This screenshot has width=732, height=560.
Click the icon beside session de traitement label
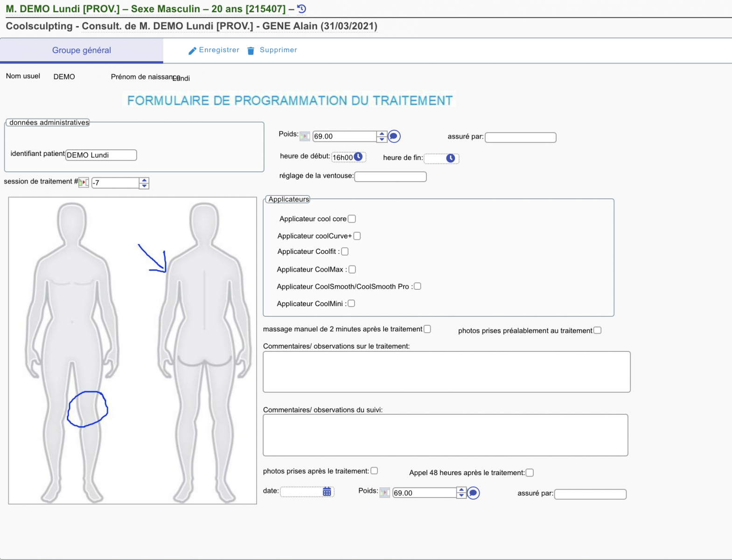(x=84, y=182)
